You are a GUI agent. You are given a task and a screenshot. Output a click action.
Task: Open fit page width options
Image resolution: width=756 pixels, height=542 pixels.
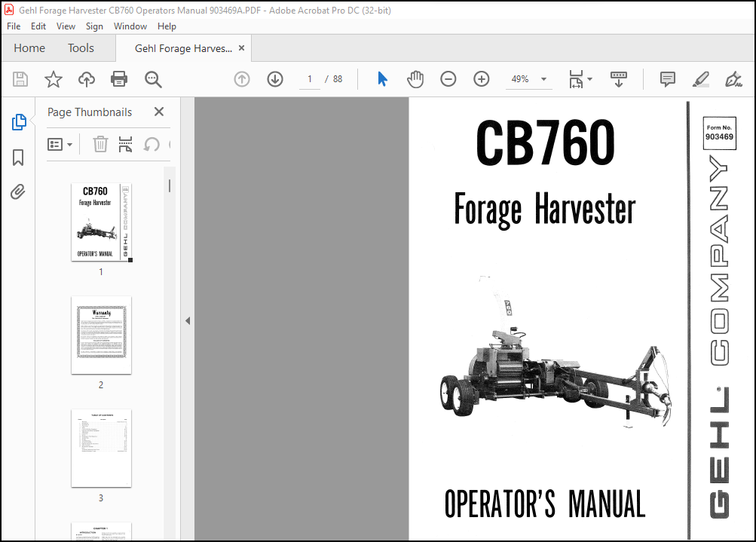580,79
